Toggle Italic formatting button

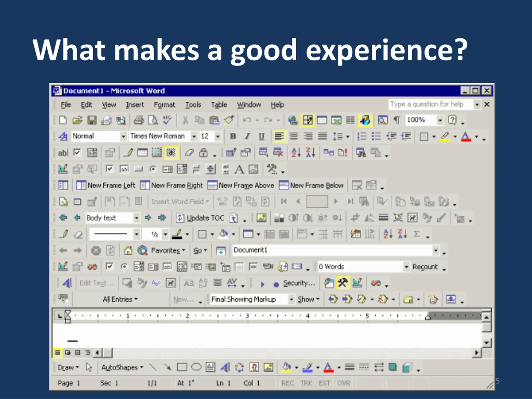click(247, 136)
